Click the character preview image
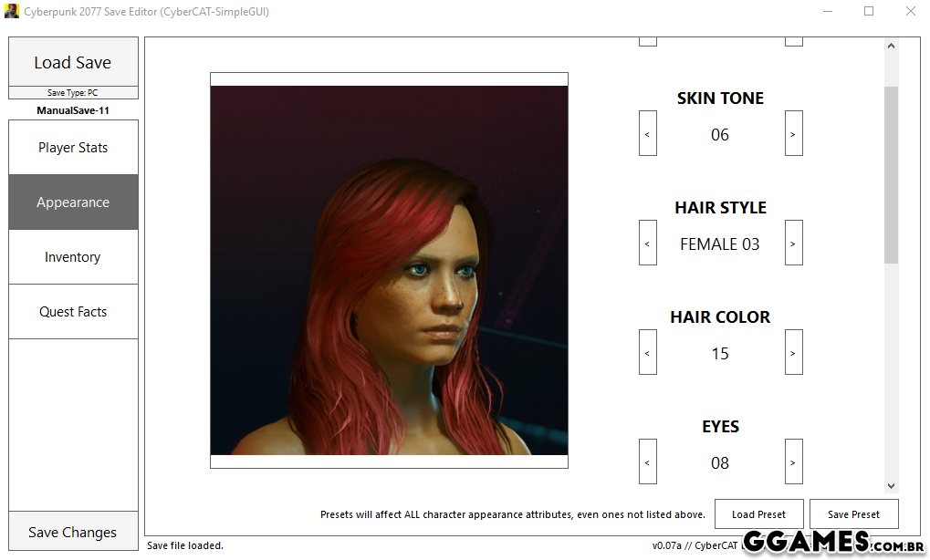This screenshot has height=560, width=930. 389,270
